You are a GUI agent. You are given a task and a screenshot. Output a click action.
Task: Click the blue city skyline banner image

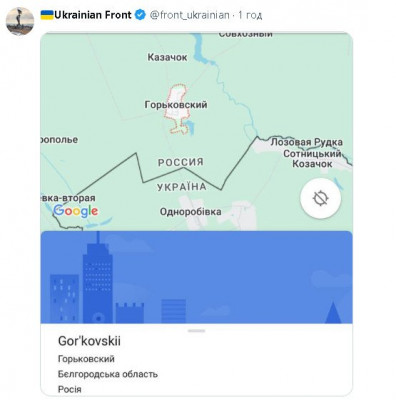196,277
